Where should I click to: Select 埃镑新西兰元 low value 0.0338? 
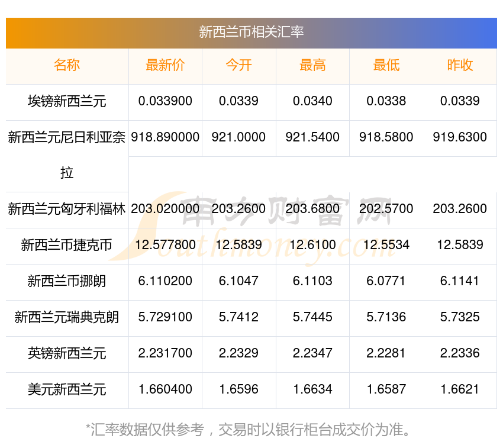[386, 101]
